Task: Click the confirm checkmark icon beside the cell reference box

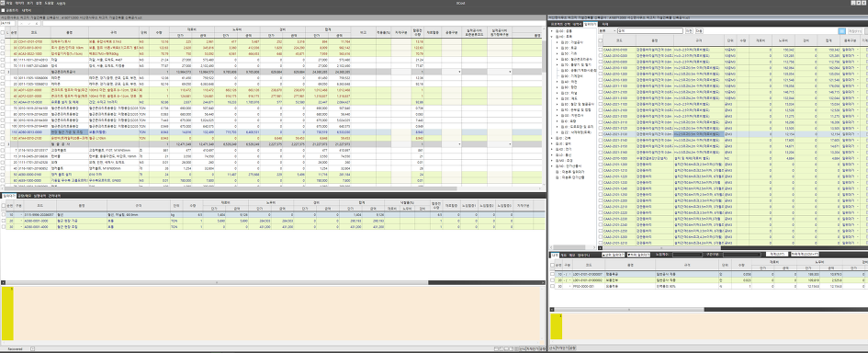Action: [x=28, y=23]
